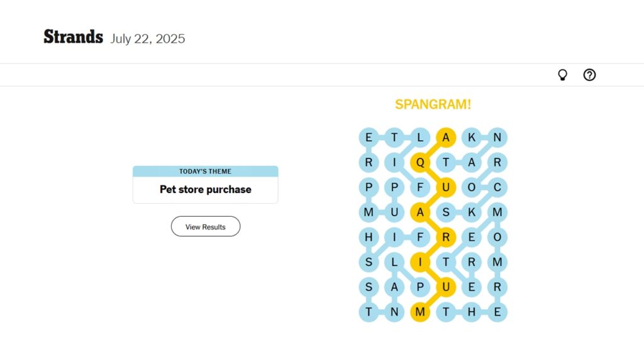This screenshot has width=644, height=362.
Task: Click the July 22, 2025 date label
Action: coord(147,39)
